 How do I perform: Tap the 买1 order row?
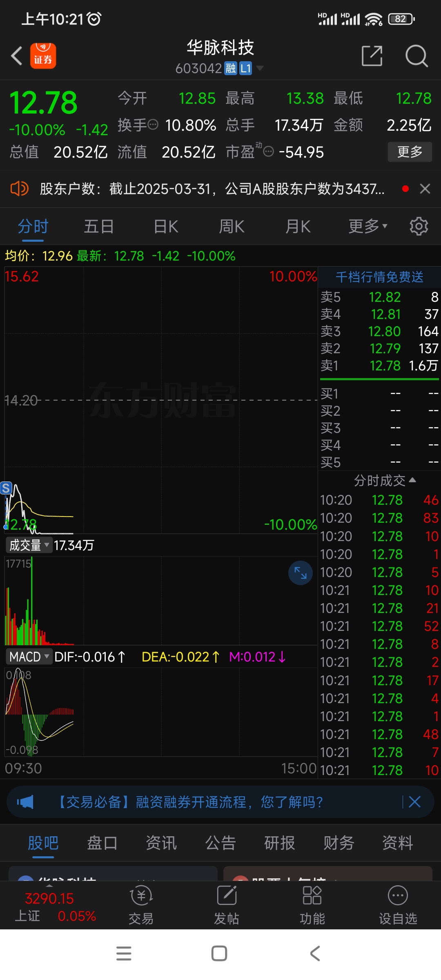pyautogui.click(x=379, y=394)
